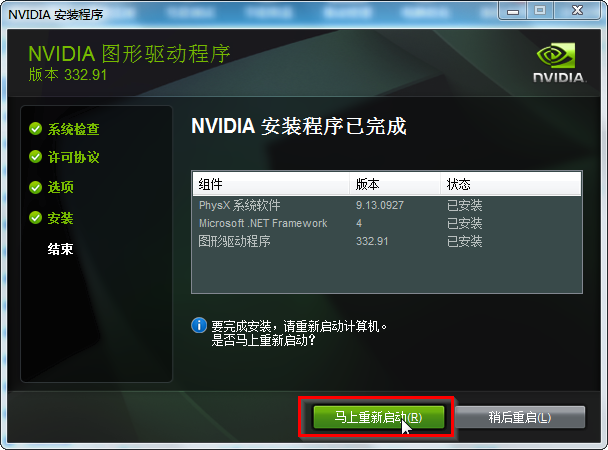608x450 pixels.
Task: Click the 组件 column header
Action: coord(271,184)
